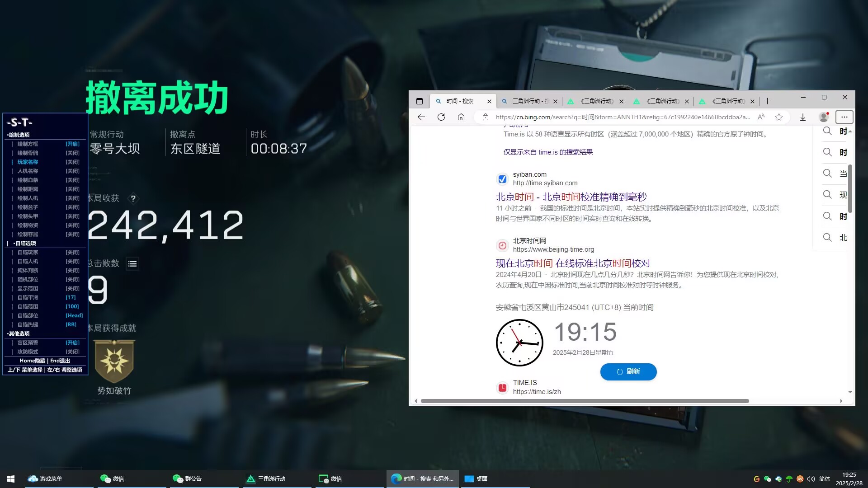Uncheck the syiban.com result checkbox
868x488 pixels.
click(502, 179)
